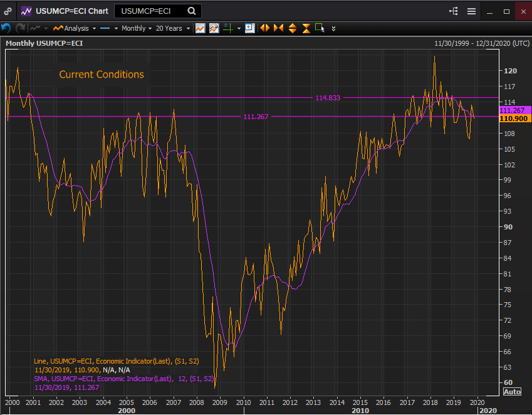Click the undo arrow in the toolbar

[6, 28]
